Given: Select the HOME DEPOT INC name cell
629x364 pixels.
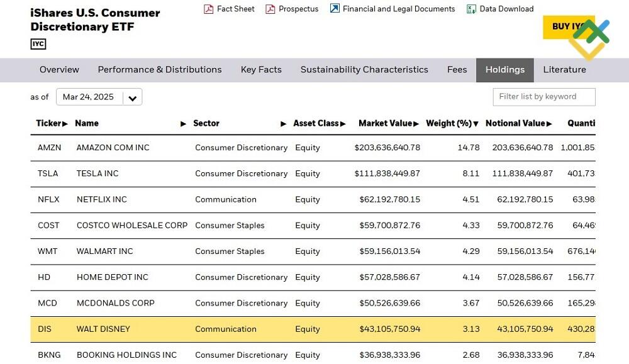Looking at the screenshot, I should click(x=113, y=277).
